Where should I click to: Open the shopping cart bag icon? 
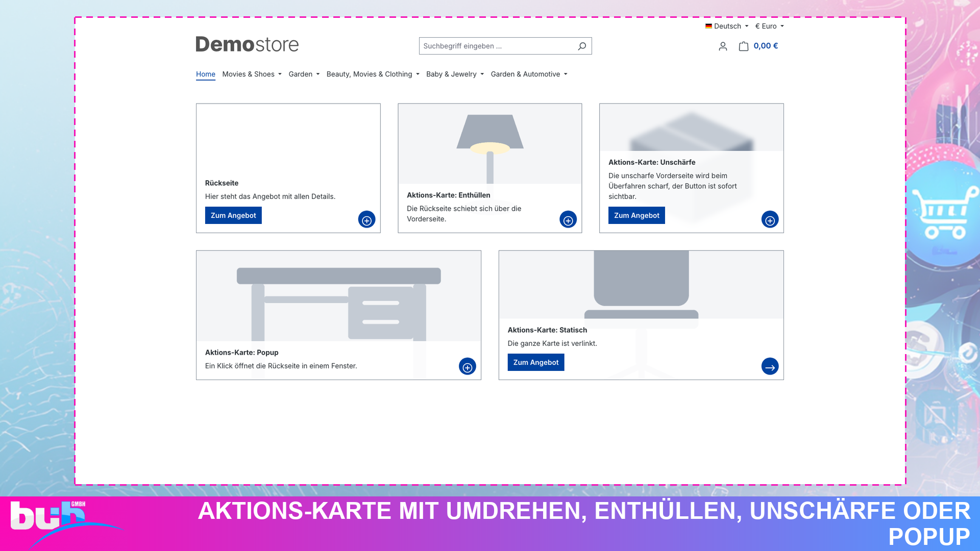pos(744,46)
